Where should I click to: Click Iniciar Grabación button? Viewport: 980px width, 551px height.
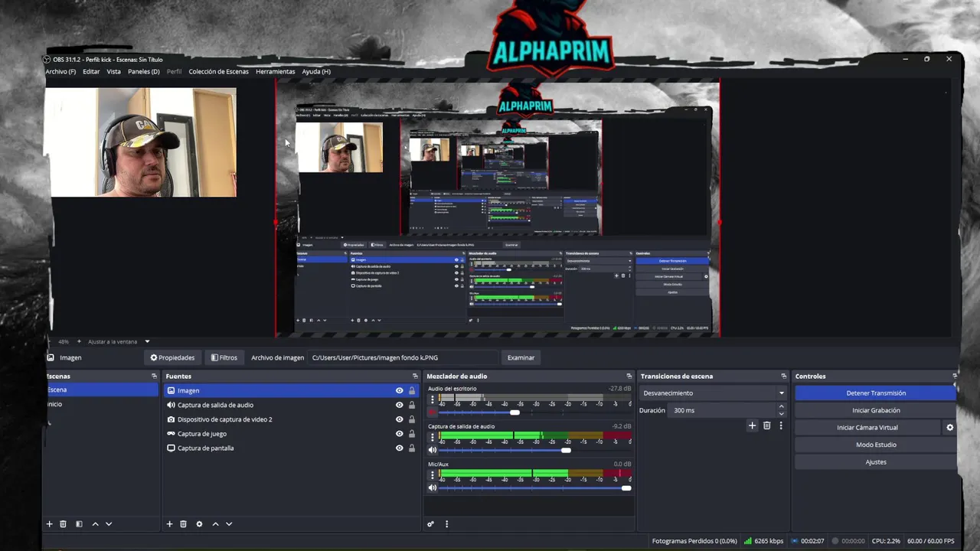coord(876,410)
